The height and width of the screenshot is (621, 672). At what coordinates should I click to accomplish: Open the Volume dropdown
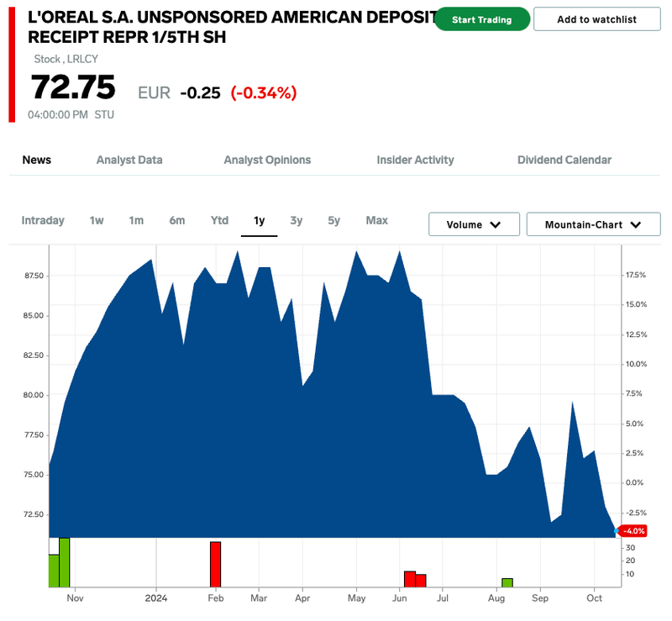[474, 224]
